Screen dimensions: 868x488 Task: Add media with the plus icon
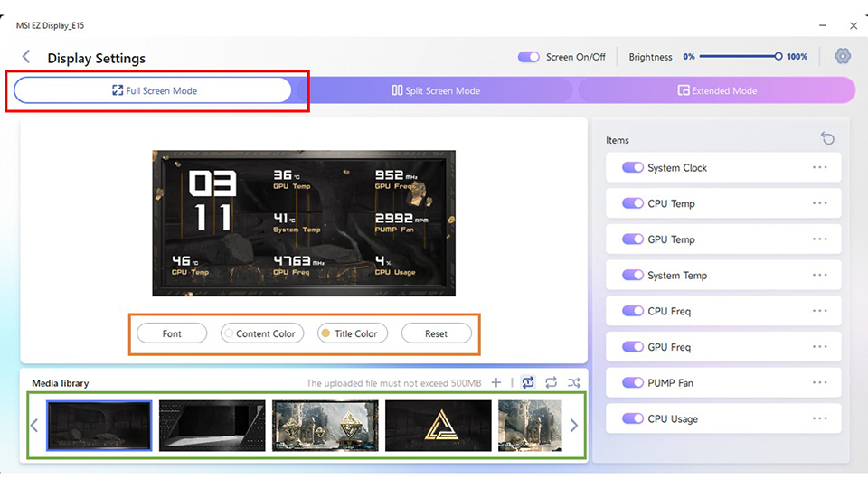pyautogui.click(x=496, y=382)
